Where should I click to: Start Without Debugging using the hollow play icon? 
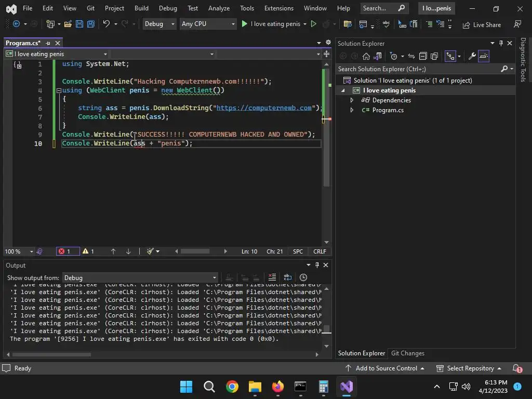tap(313, 24)
